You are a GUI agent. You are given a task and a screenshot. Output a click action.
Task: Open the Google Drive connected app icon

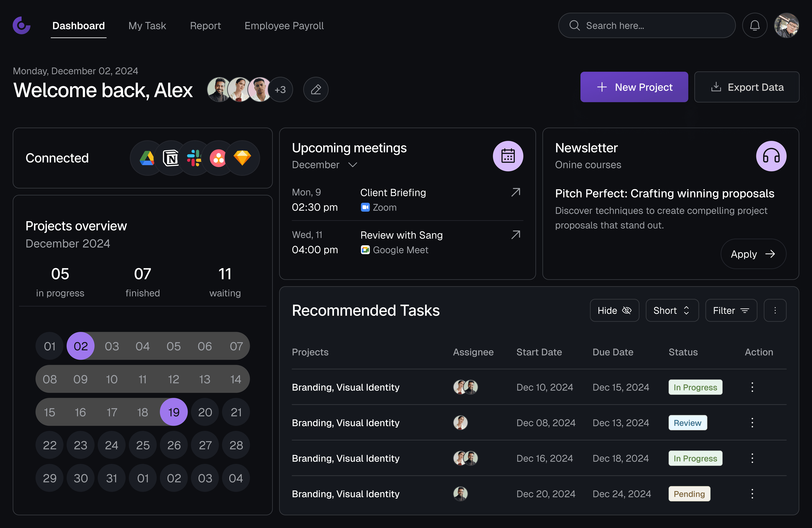[147, 158]
